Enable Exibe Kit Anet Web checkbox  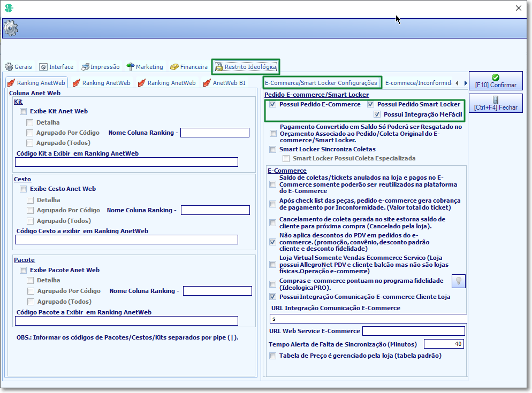(x=24, y=112)
